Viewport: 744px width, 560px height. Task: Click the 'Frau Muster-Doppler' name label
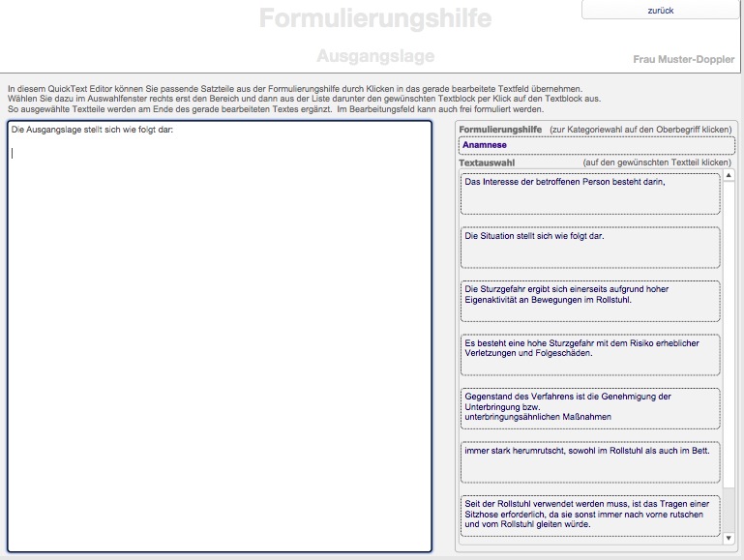point(683,59)
